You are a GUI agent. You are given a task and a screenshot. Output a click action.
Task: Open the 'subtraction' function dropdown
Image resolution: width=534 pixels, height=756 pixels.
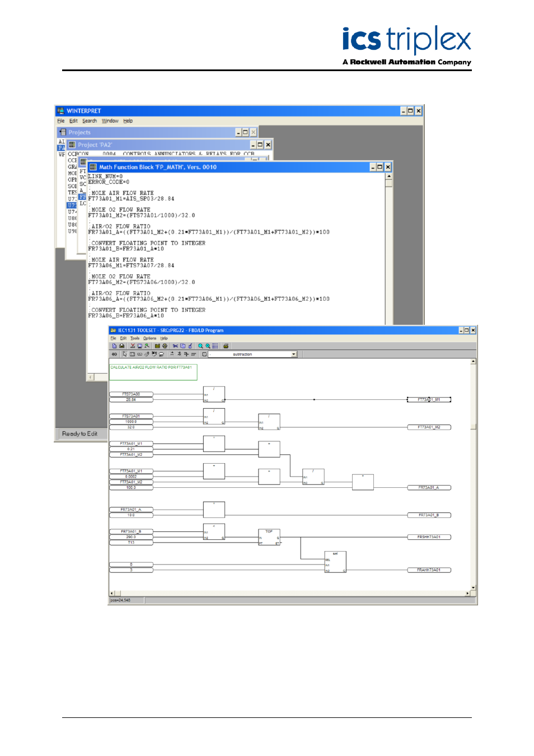pyautogui.click(x=294, y=354)
